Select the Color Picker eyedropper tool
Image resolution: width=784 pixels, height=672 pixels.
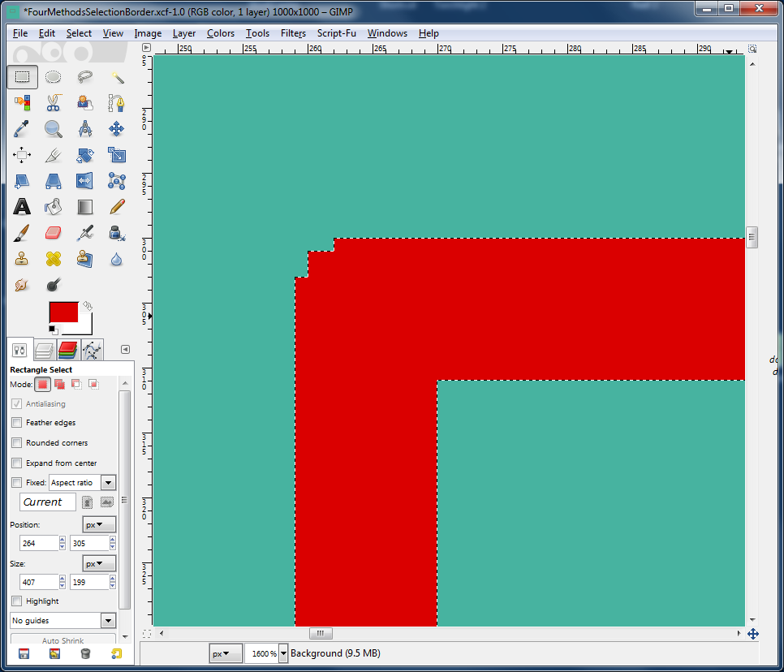[x=22, y=129]
